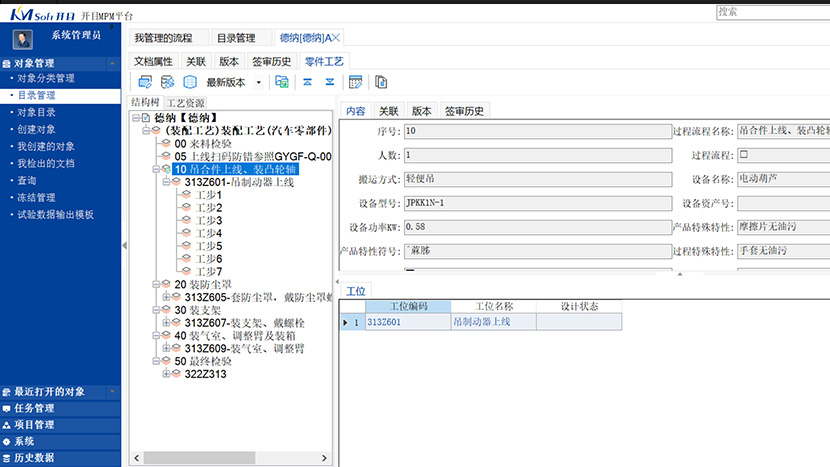The image size is (830, 467).
Task: Expand the 313Z605 tree node
Action: (x=166, y=297)
